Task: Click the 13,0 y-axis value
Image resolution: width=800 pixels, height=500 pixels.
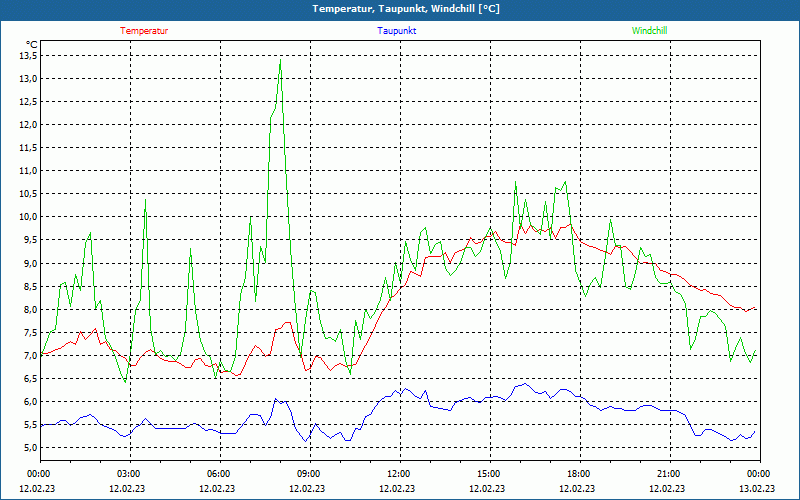Action: [x=28, y=79]
